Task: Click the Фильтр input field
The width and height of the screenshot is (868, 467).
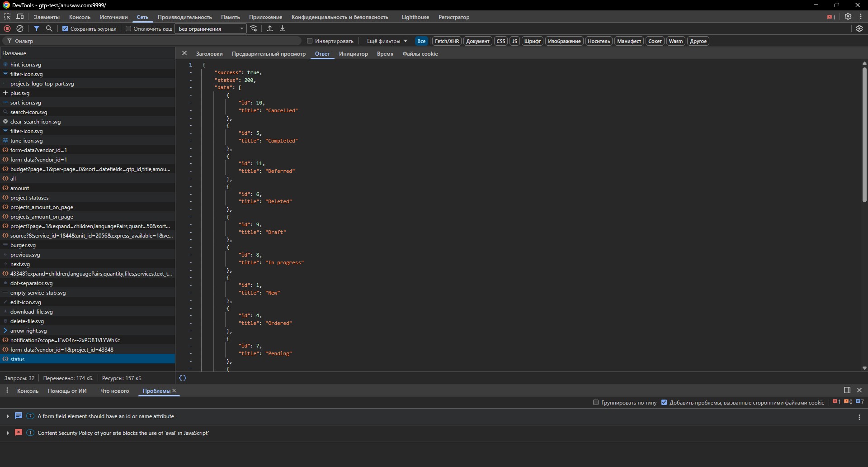Action: pyautogui.click(x=90, y=41)
